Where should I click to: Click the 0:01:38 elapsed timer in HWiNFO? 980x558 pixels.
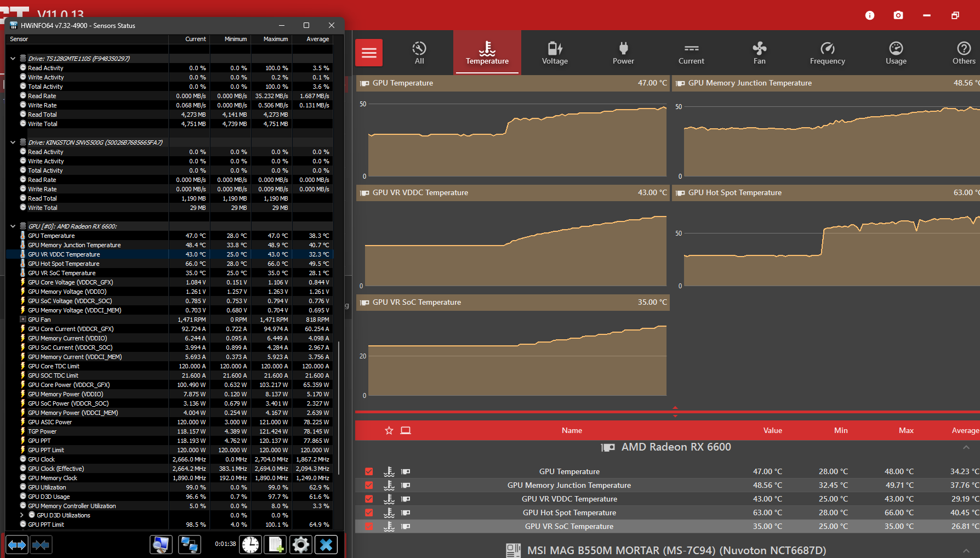tap(225, 544)
